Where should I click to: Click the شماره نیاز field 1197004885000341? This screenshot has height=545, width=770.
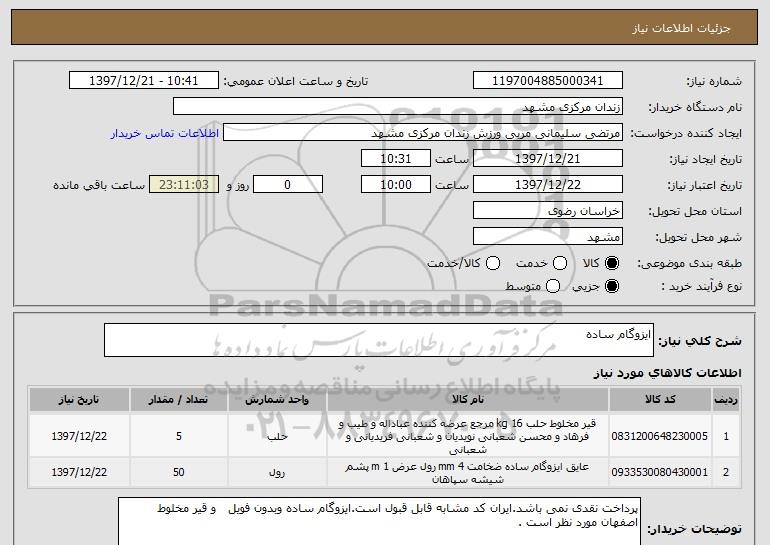(548, 81)
